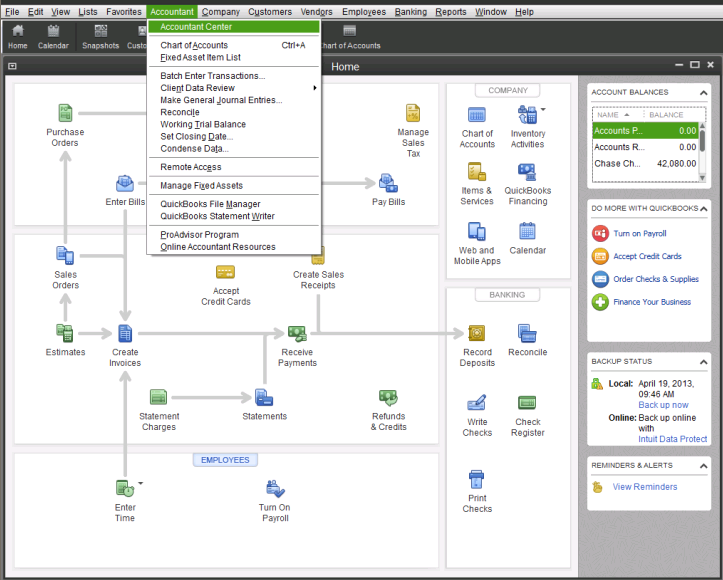This screenshot has width=723, height=580.
Task: Open Chart of Accounts in Company panel
Action: (x=477, y=114)
